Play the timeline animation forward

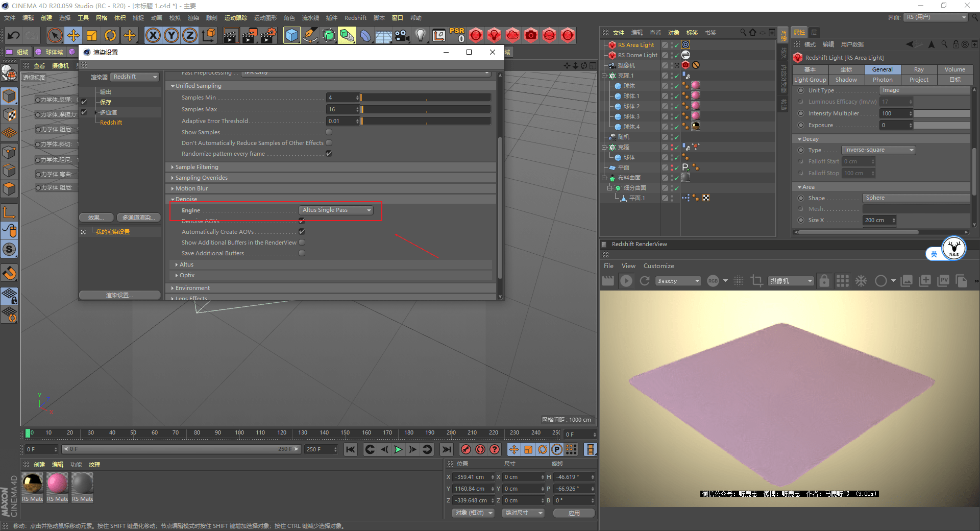(x=398, y=449)
